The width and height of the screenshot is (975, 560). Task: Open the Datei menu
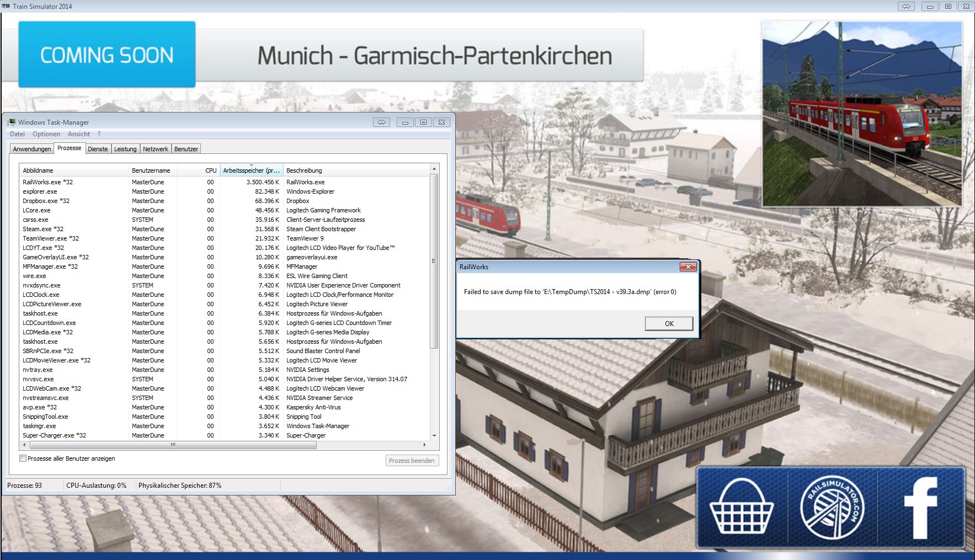pos(17,134)
